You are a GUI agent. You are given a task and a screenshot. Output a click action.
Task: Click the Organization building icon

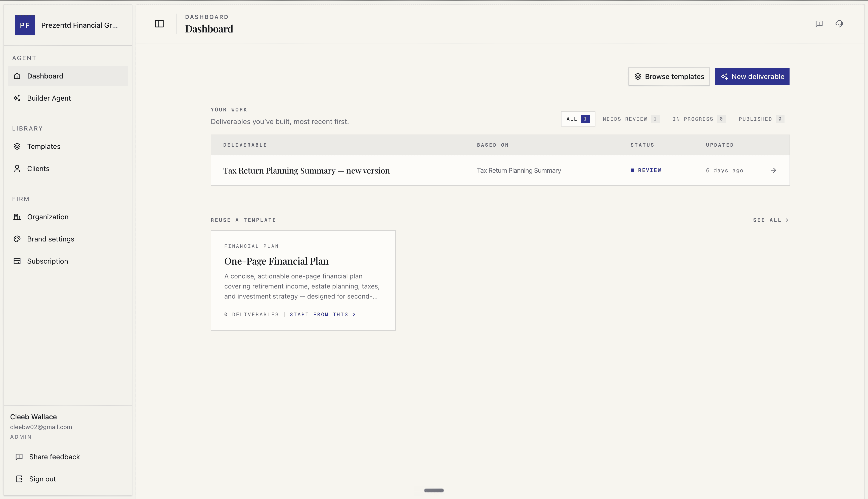[17, 217]
